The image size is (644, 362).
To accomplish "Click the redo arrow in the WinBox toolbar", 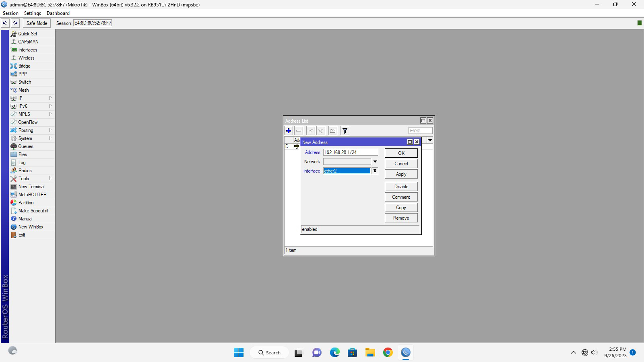I will pos(15,23).
